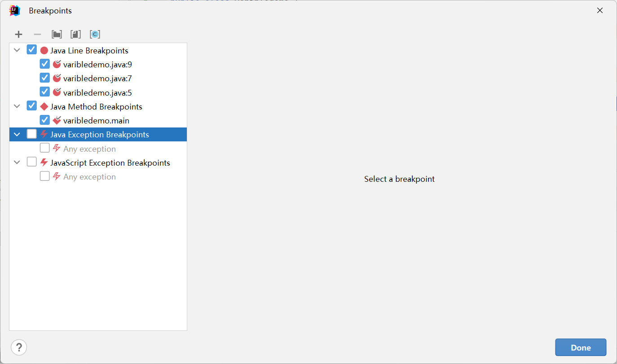
Task: Click the red circle icon beside Java Line Breakpoints
Action: point(44,50)
